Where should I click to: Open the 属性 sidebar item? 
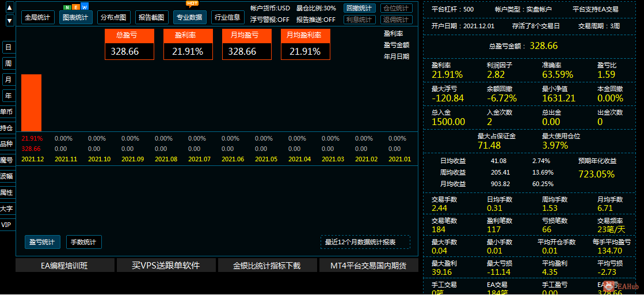tap(7, 192)
